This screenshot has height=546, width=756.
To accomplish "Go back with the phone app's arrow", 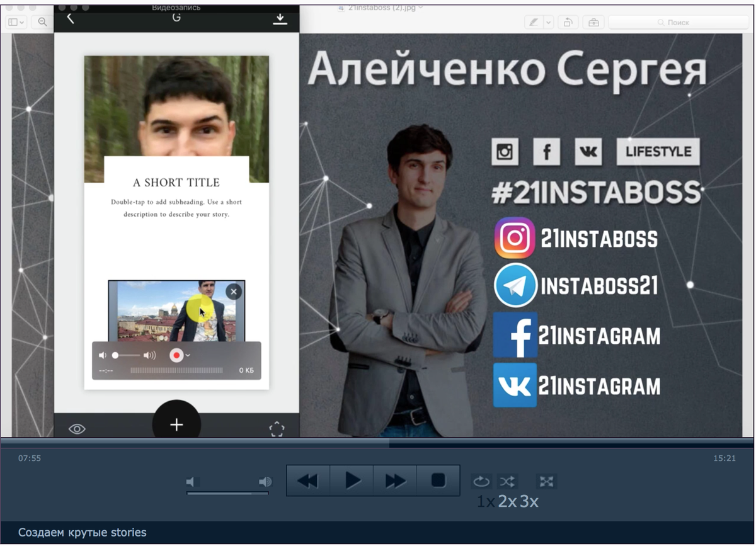I will click(70, 18).
